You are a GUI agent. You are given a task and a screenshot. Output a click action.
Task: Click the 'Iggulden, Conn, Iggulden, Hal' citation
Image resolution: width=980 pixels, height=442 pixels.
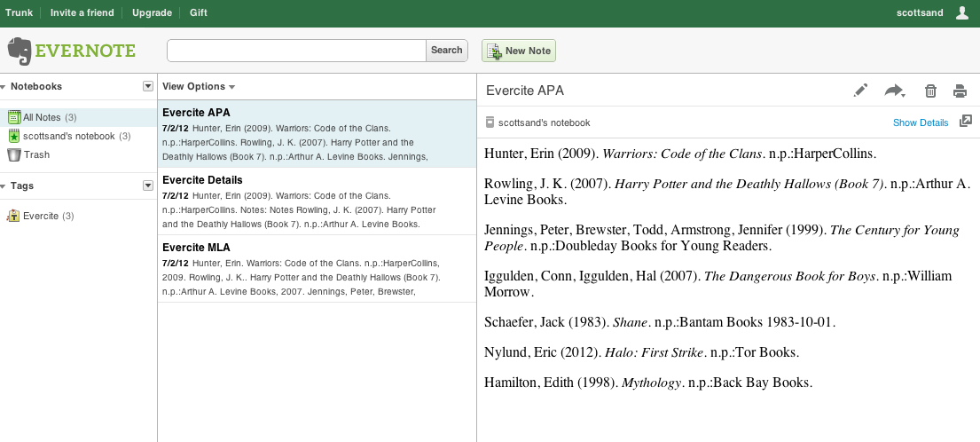point(718,284)
